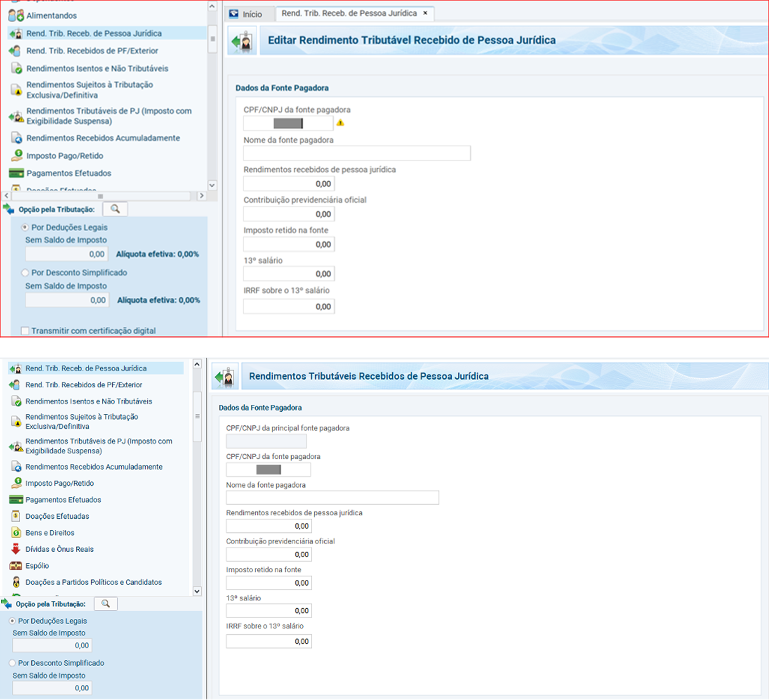Switch to the Início tab

[x=246, y=14]
